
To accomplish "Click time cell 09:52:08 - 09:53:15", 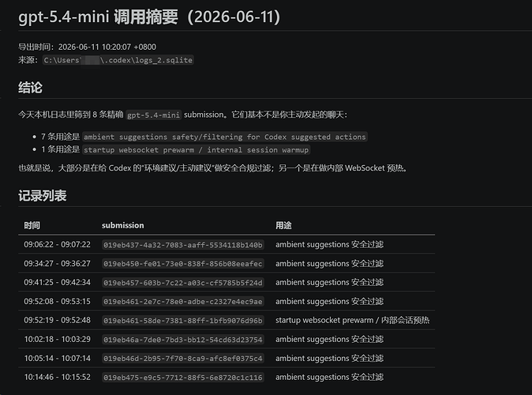I will click(x=58, y=301).
